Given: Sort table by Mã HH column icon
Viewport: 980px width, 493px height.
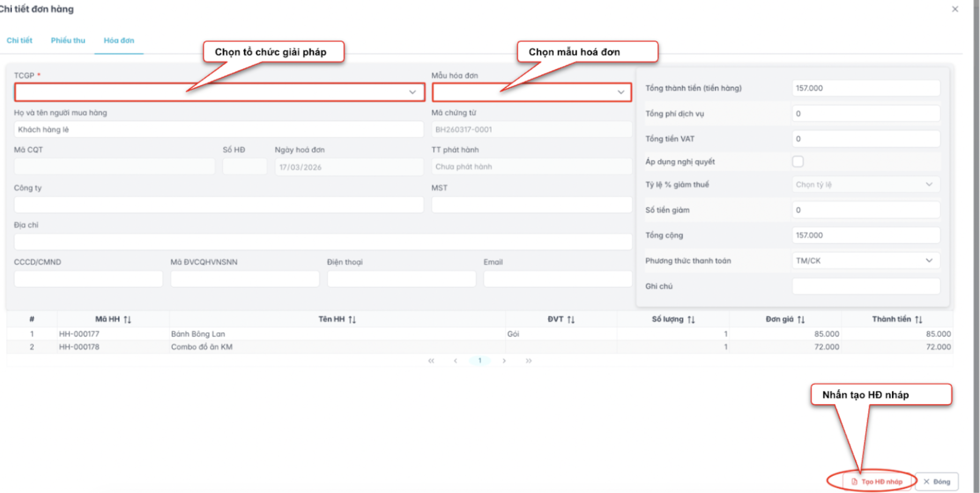Looking at the screenshot, I should click(127, 319).
